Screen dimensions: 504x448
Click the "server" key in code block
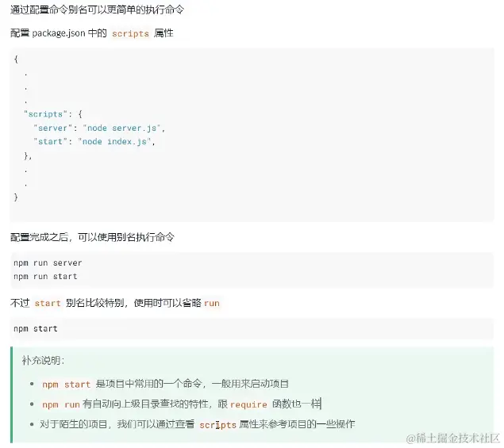pyautogui.click(x=52, y=128)
